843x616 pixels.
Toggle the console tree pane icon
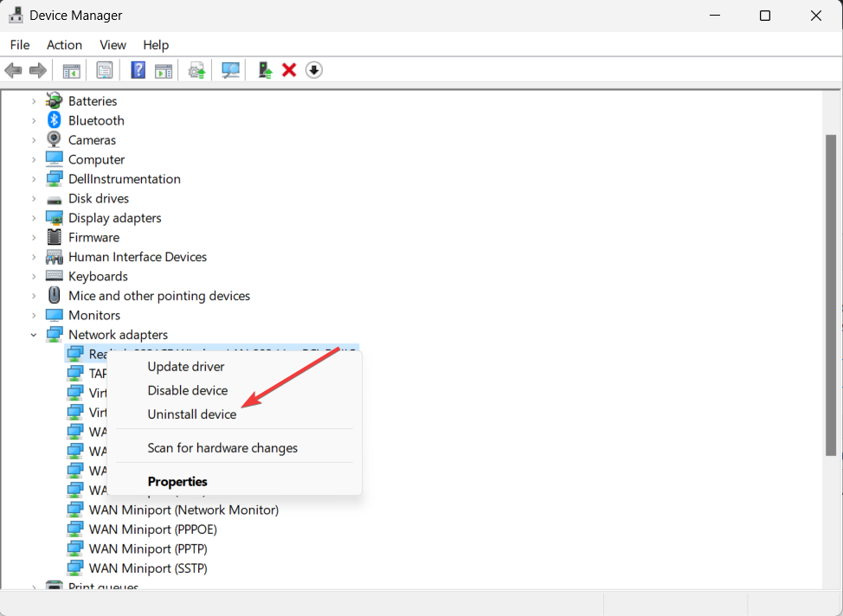tap(71, 70)
